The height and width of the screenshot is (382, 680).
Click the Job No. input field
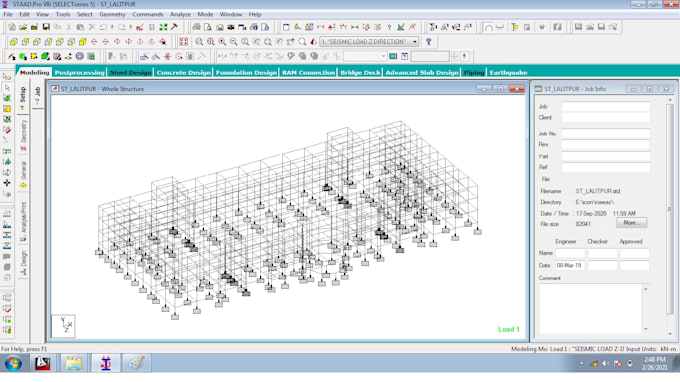coord(606,134)
